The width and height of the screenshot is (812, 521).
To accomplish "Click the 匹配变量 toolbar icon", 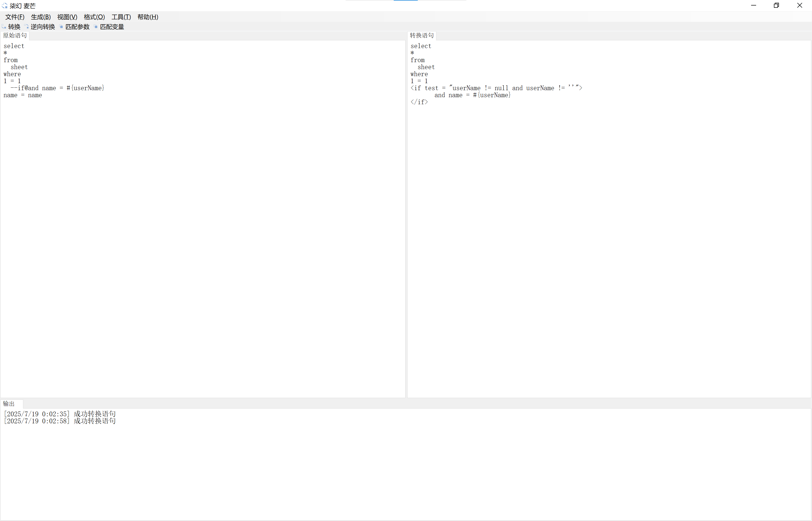I will pyautogui.click(x=96, y=27).
